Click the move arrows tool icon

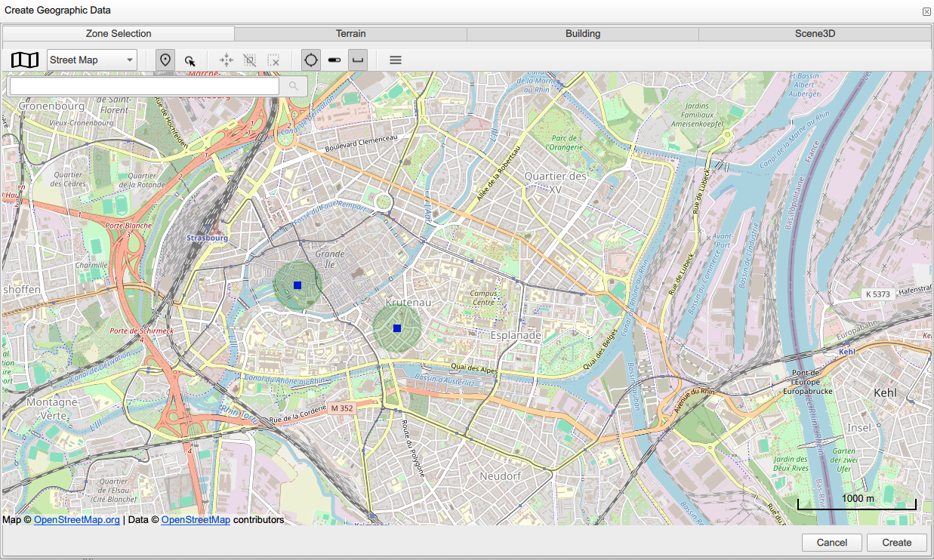(226, 60)
